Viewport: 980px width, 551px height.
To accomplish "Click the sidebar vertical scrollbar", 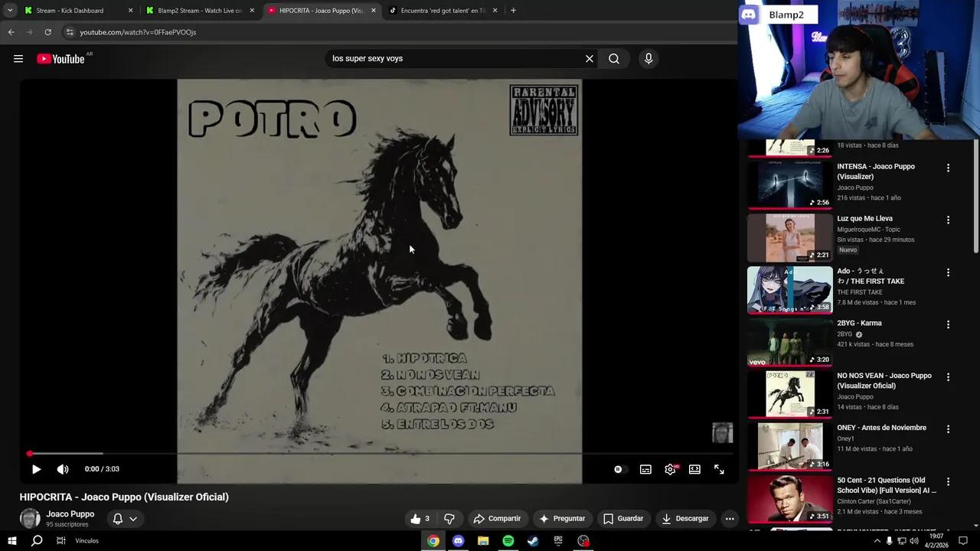I will 975,196.
